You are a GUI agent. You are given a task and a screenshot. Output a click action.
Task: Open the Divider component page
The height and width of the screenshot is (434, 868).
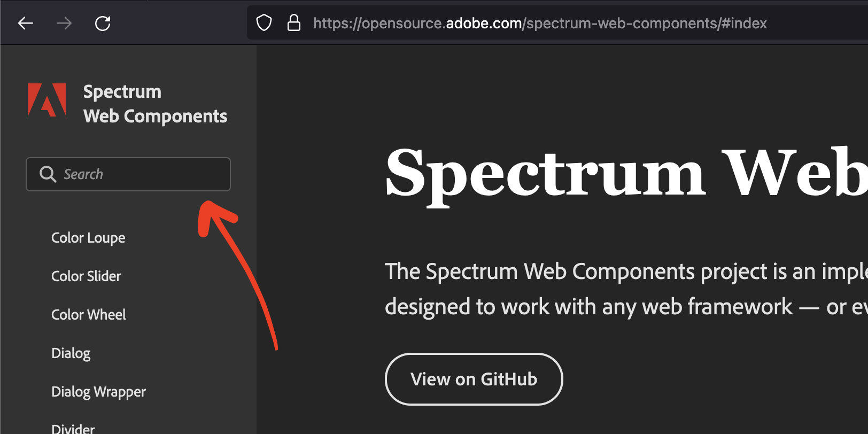coord(73,428)
